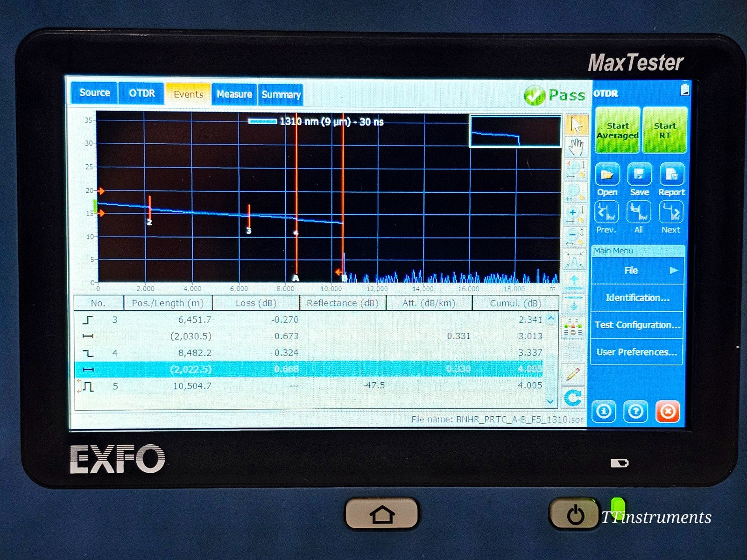Click the 0.331 attenuation value

458,336
